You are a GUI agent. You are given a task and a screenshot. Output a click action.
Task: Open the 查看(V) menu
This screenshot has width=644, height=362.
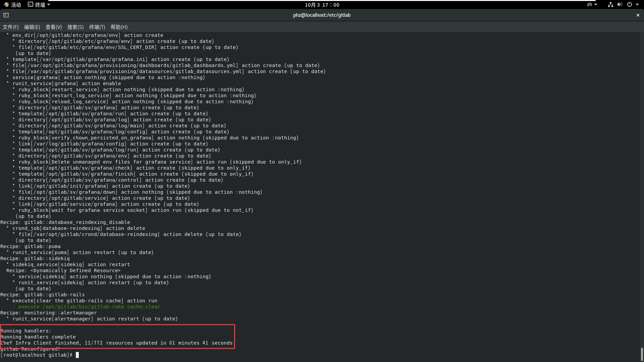[x=54, y=27]
